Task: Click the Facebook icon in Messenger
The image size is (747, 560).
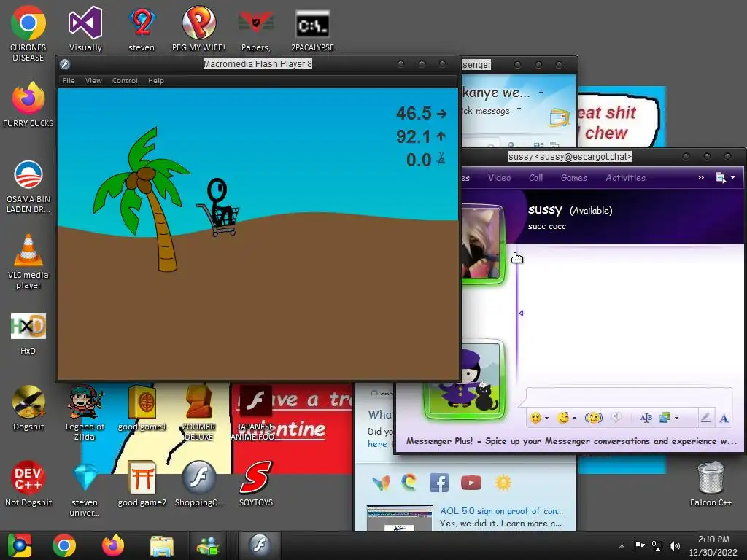Action: [x=438, y=483]
